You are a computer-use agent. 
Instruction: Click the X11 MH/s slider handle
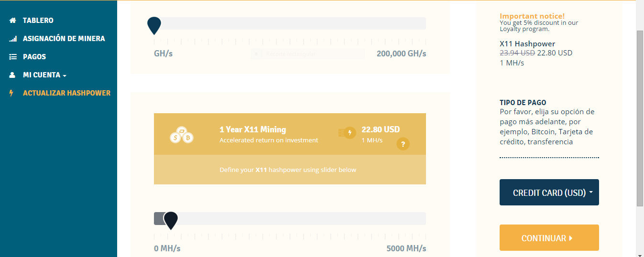(171, 220)
